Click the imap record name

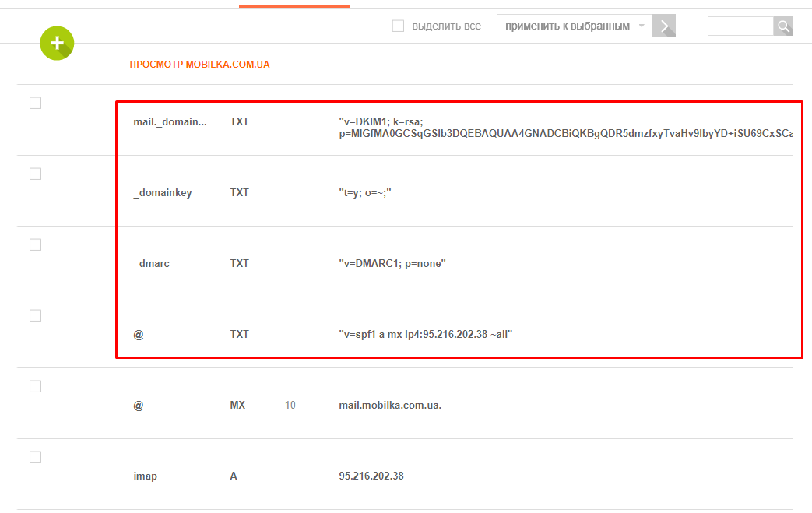coord(145,476)
